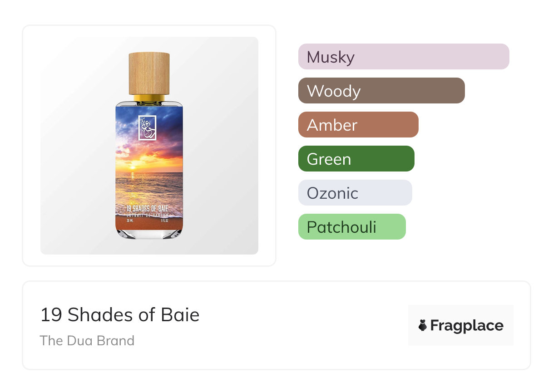Click the gold collar ring under the cap
Viewport: 553px width, 392px height.
pyautogui.click(x=149, y=98)
